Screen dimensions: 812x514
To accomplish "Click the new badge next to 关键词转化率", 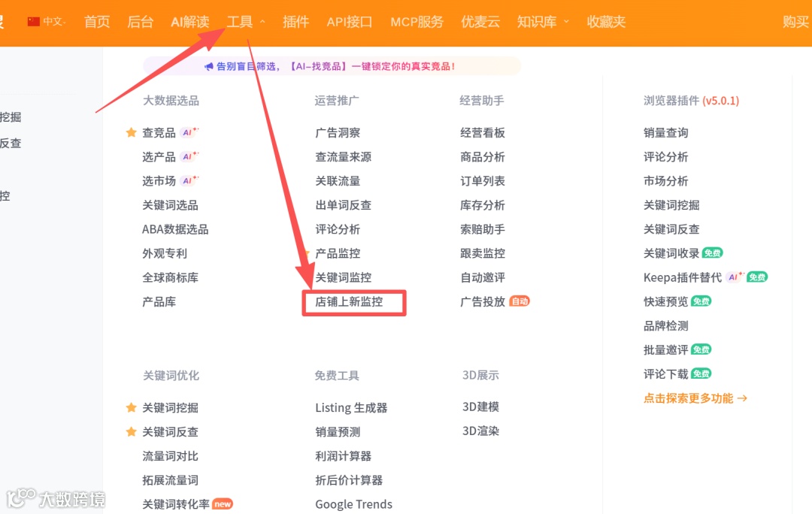I will point(223,504).
